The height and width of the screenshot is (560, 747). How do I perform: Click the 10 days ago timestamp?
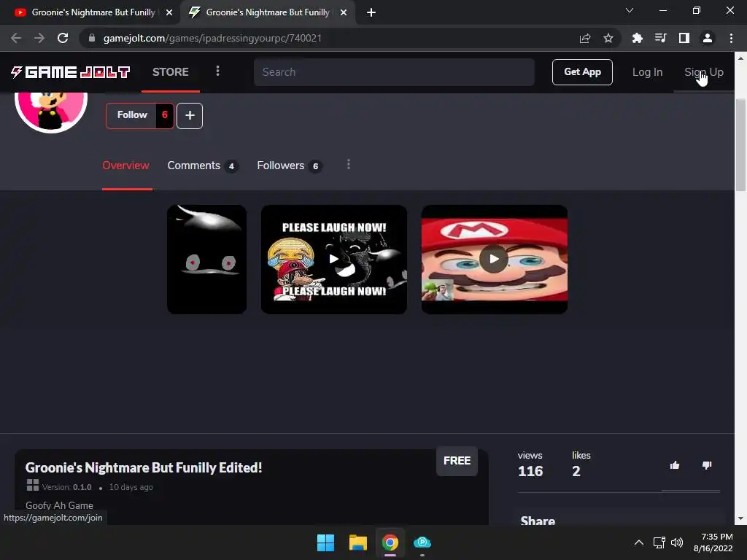pyautogui.click(x=131, y=487)
